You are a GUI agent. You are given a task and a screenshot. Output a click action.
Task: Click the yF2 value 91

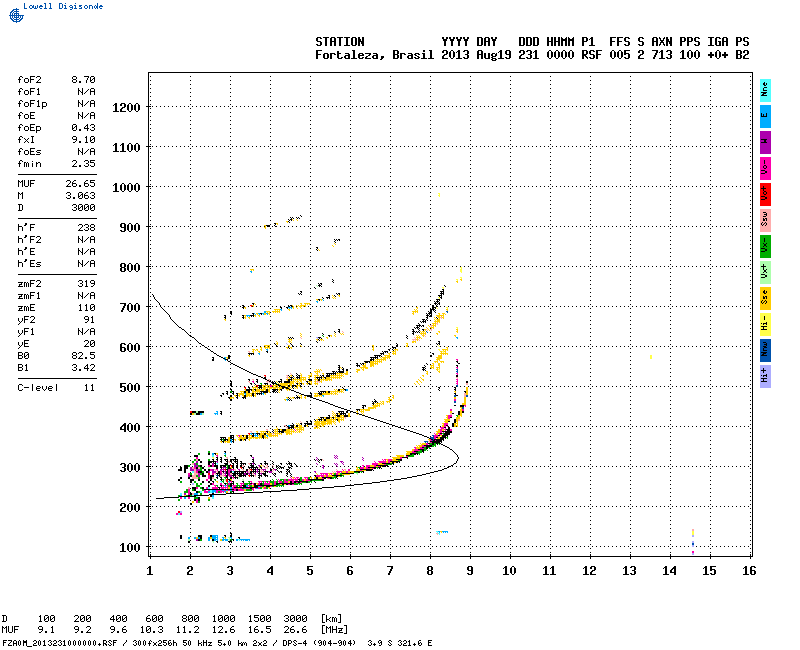[89, 319]
